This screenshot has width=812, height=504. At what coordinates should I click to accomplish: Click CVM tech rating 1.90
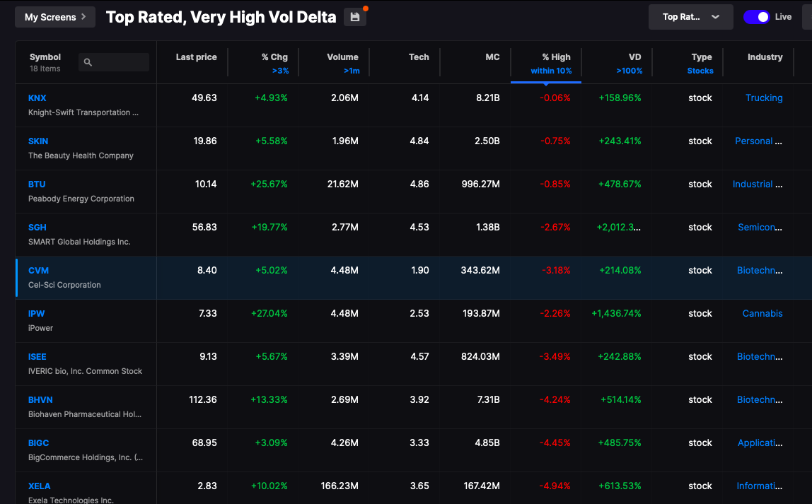[420, 270]
